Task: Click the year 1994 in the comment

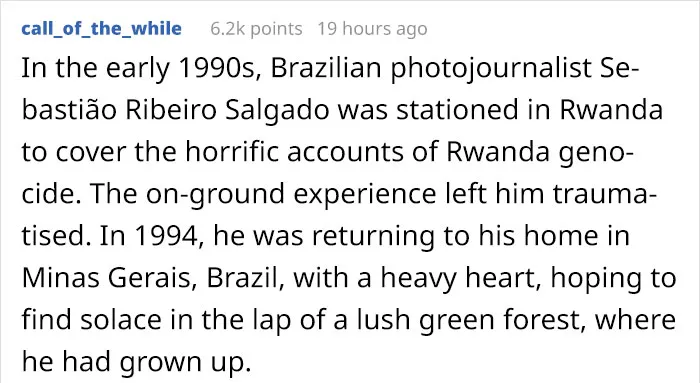Action: (169, 236)
